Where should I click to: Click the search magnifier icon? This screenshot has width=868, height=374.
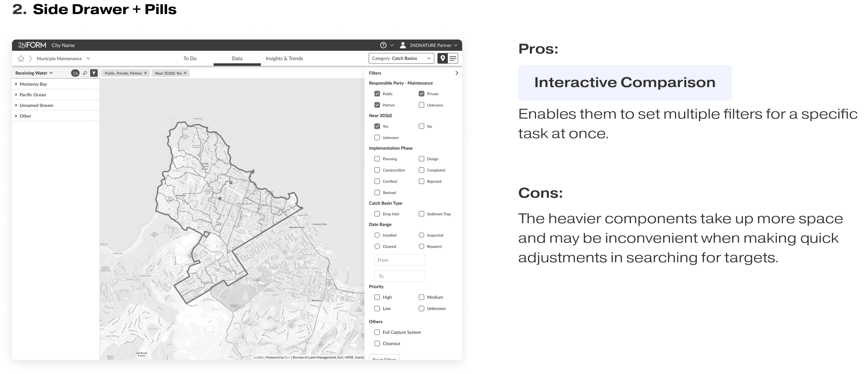(x=85, y=73)
